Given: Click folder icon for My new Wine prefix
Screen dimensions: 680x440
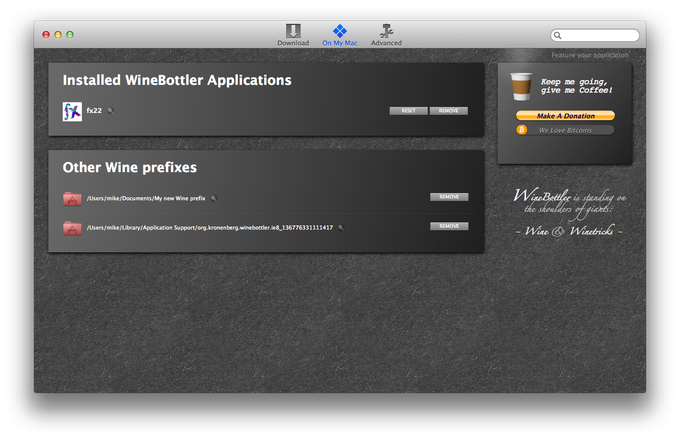Looking at the screenshot, I should (x=72, y=199).
